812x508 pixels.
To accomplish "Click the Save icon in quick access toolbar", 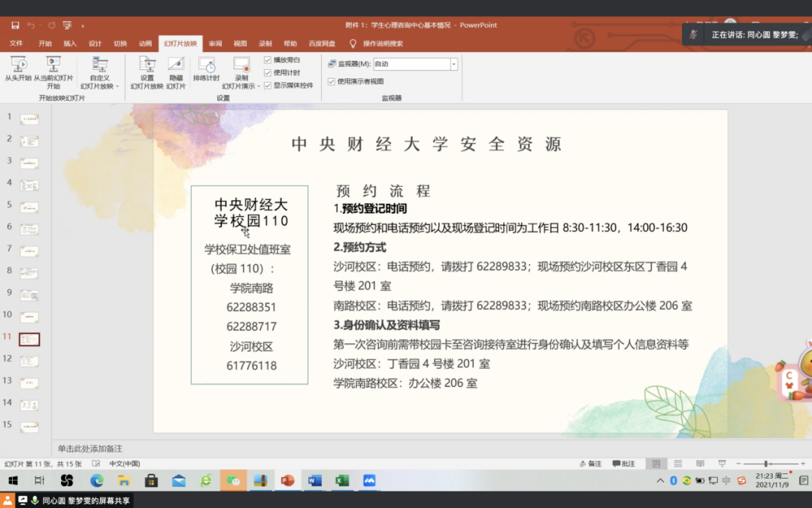I will pyautogui.click(x=15, y=25).
